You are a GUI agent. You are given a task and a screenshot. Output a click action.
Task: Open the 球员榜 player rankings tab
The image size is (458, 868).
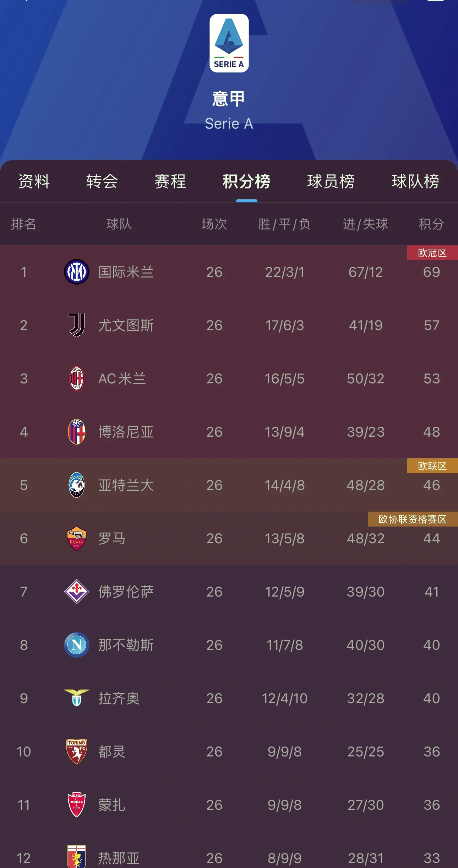[x=331, y=181]
